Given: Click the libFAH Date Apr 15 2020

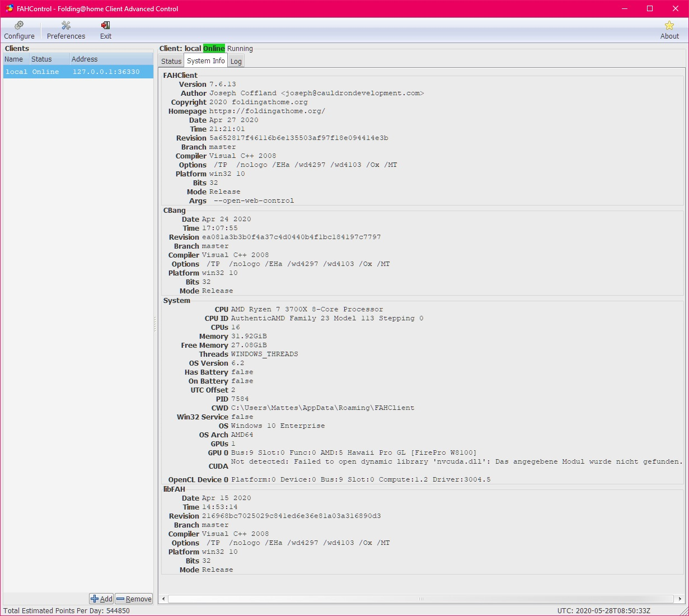Looking at the screenshot, I should [x=226, y=498].
